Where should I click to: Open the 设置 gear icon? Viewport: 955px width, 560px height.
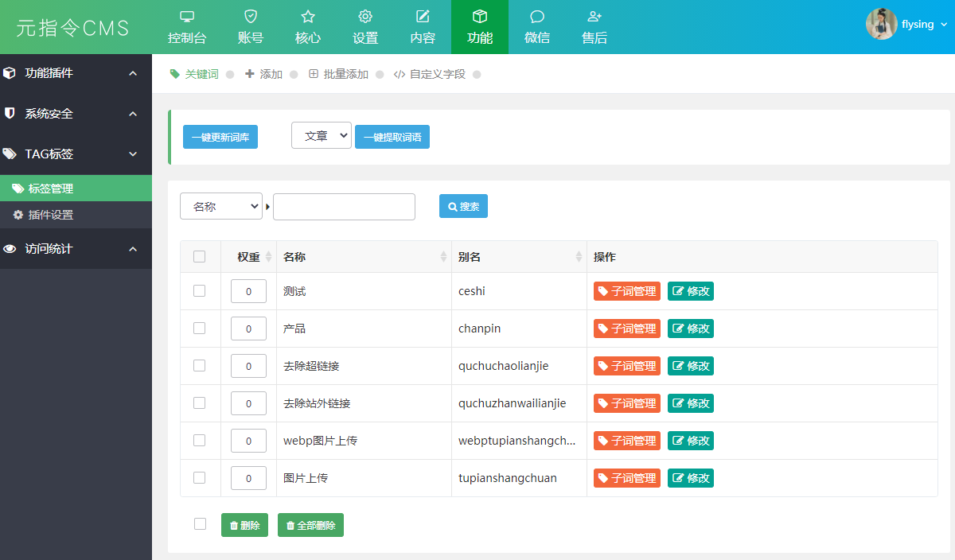coord(365,17)
